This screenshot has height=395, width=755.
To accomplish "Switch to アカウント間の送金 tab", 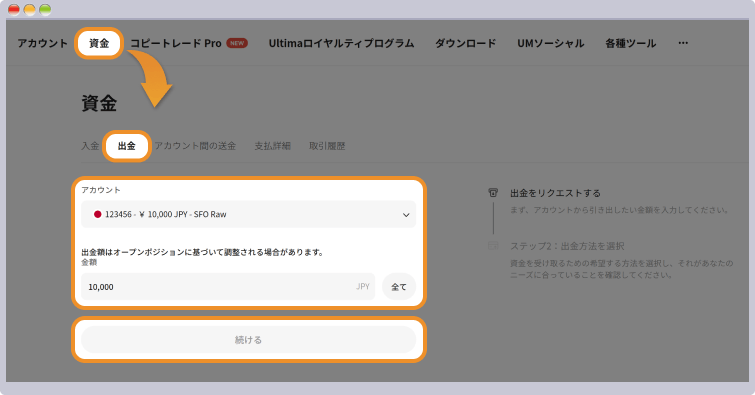I will (195, 146).
